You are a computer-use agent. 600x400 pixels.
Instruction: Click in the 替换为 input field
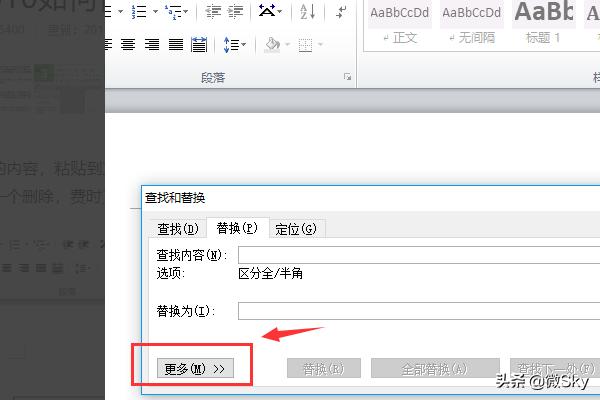pyautogui.click(x=418, y=311)
